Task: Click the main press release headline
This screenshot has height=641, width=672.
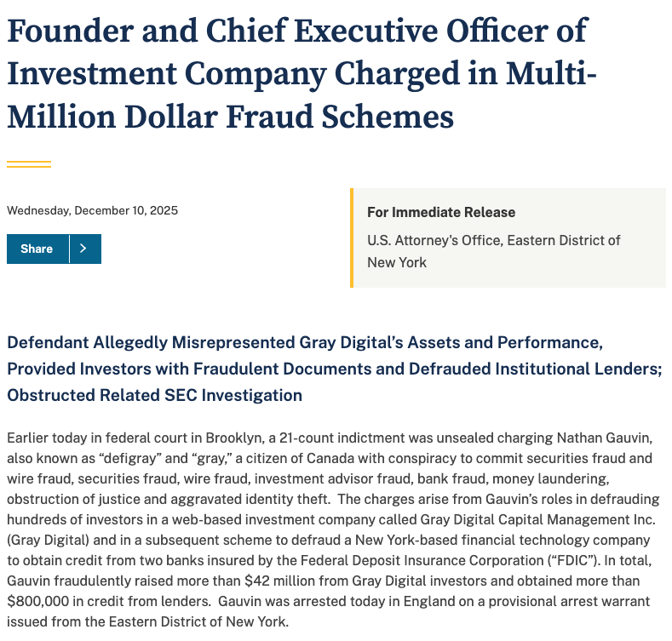Action: tap(302, 73)
